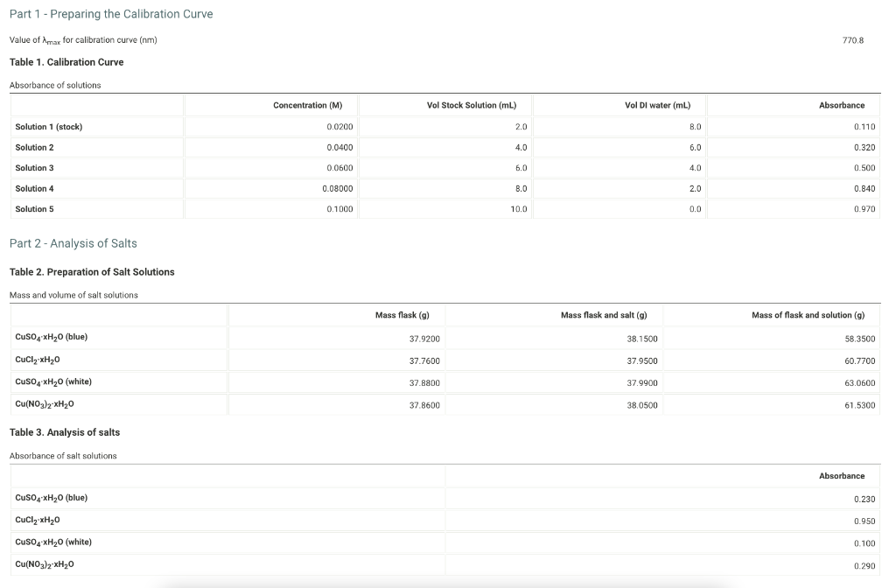The image size is (896, 588).
Task: Click CuCl2 flask and solution mass 60.7700
Action: pyautogui.click(x=860, y=361)
